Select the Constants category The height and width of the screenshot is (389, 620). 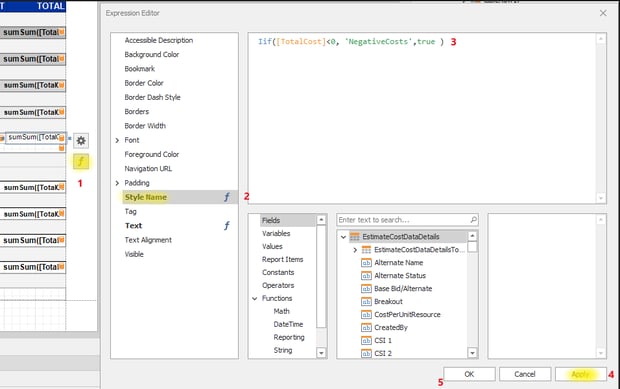pyautogui.click(x=278, y=272)
